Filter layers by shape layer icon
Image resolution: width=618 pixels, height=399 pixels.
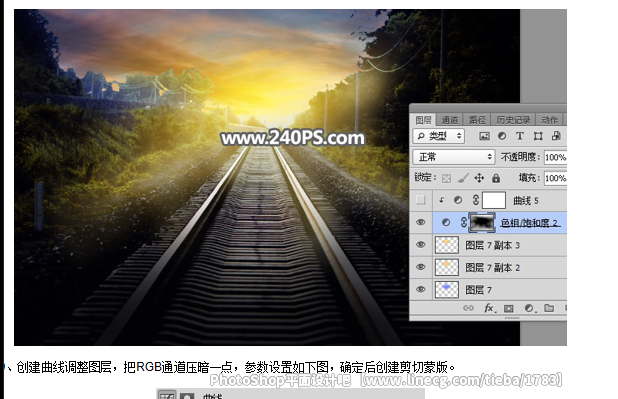(x=538, y=136)
